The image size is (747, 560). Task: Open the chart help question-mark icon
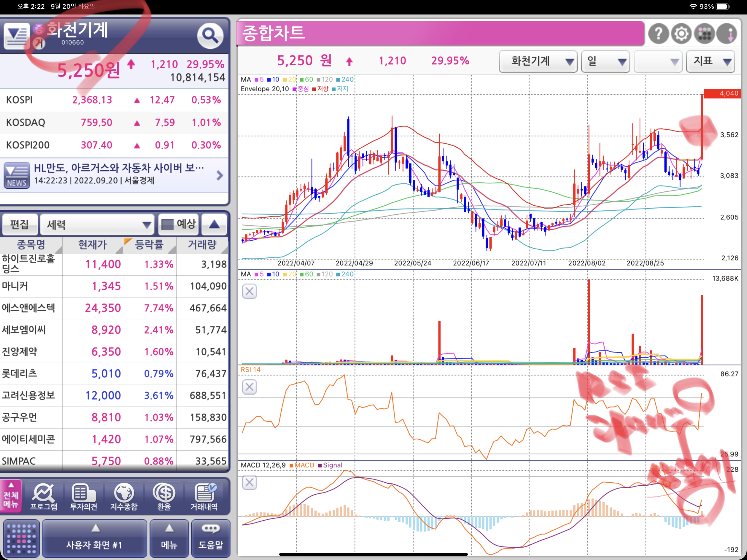point(658,34)
